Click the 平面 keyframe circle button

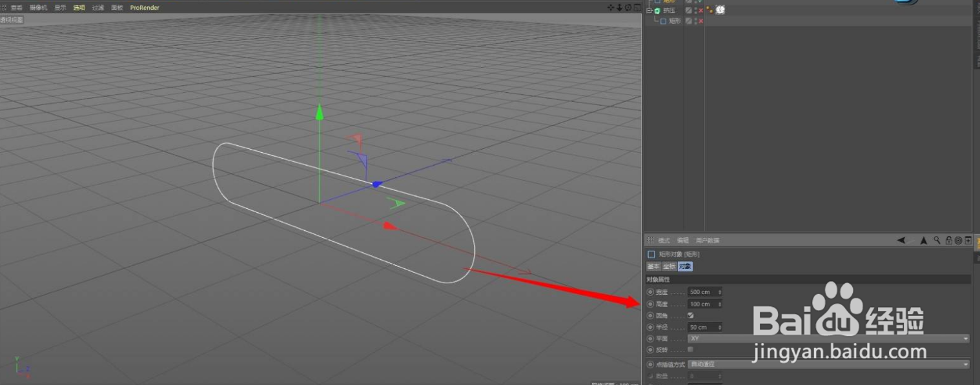point(650,339)
